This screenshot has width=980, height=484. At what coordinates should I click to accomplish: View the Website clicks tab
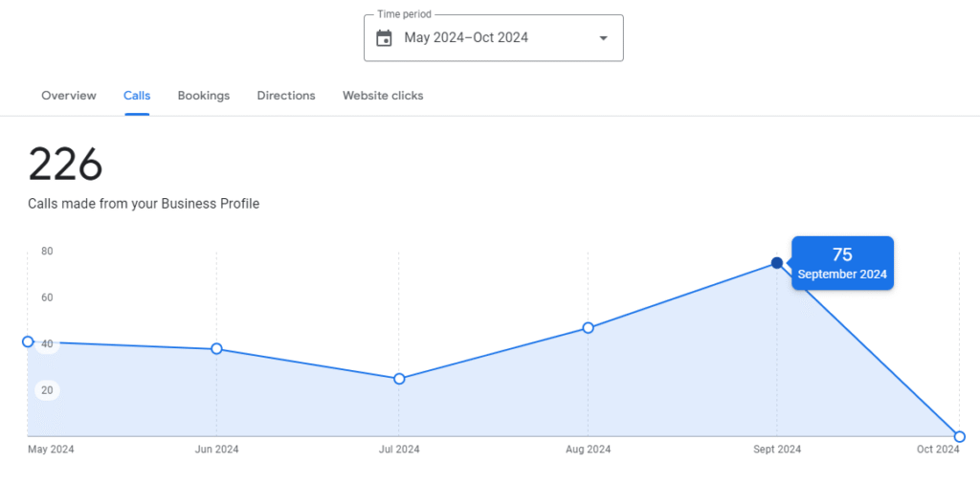(383, 96)
